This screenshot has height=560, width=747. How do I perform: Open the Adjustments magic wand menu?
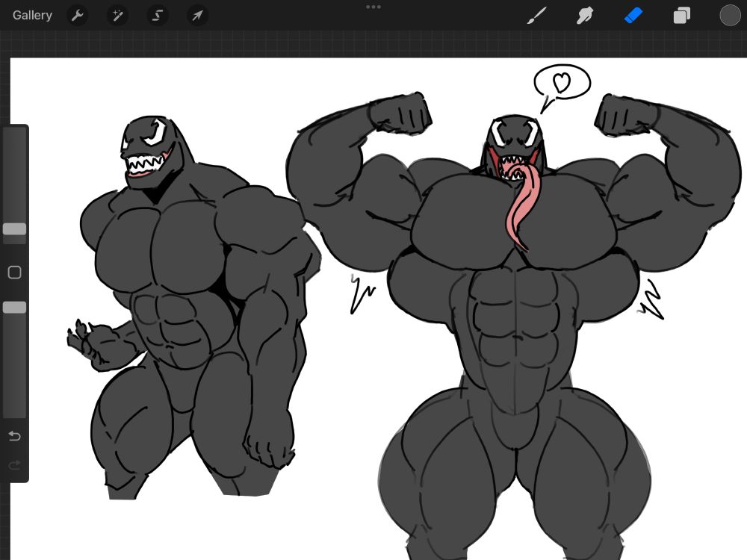tap(117, 16)
